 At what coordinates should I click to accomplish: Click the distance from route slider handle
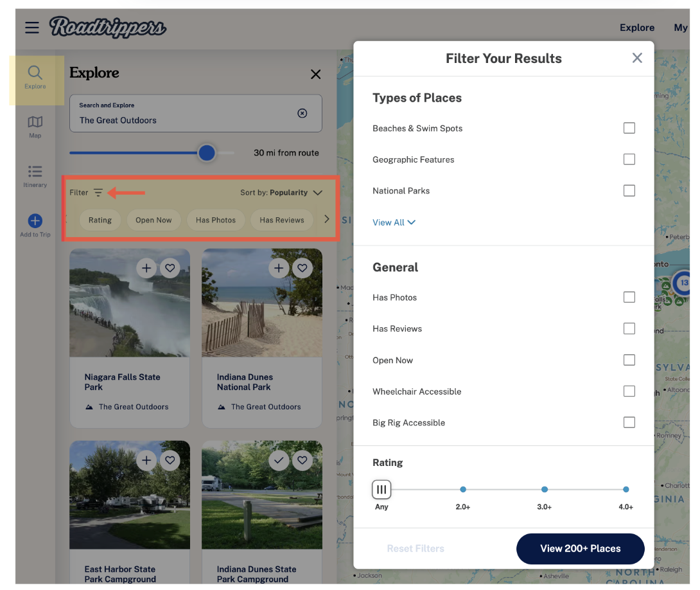click(207, 153)
